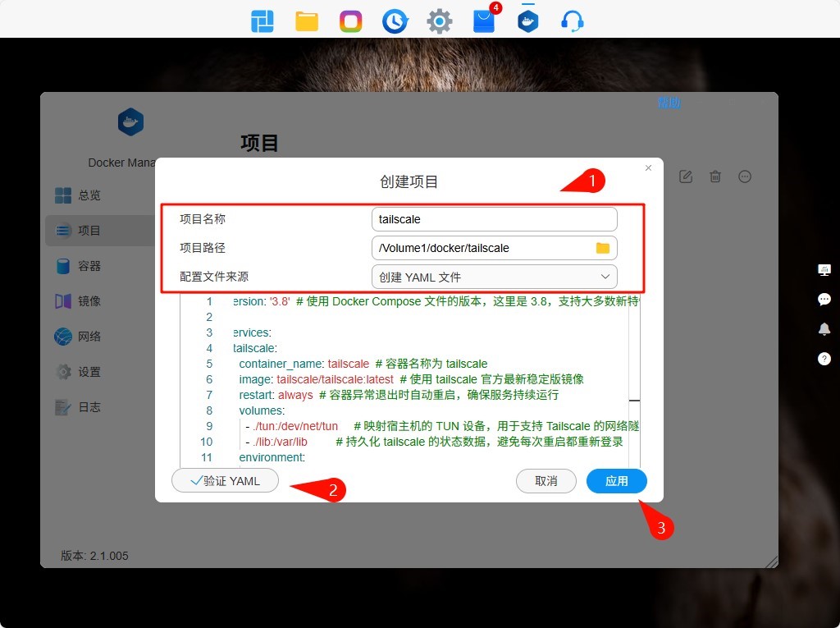Click YAML line 1 version '3.8'
Image resolution: width=840 pixels, height=628 pixels.
point(262,301)
